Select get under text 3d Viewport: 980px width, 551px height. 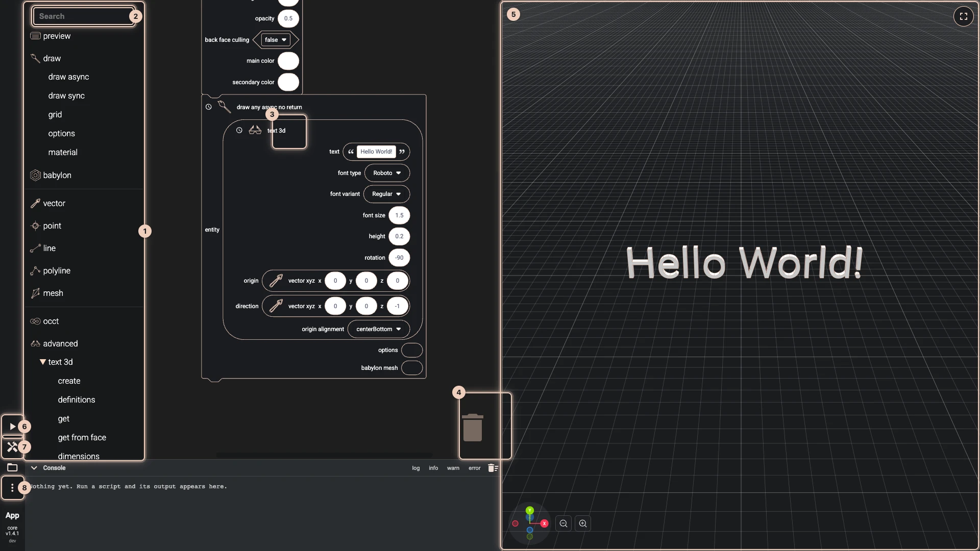(63, 419)
